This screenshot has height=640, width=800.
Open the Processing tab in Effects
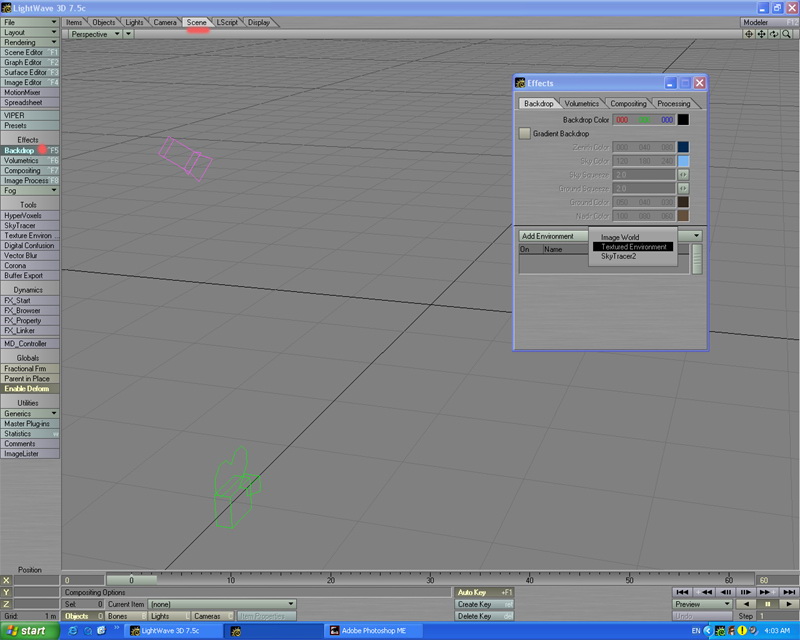pos(673,103)
